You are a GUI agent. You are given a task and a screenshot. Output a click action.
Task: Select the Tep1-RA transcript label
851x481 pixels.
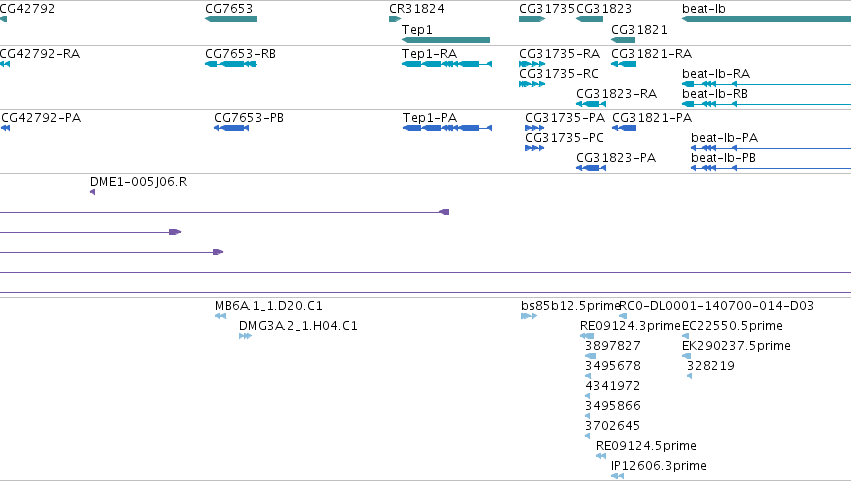[429, 54]
